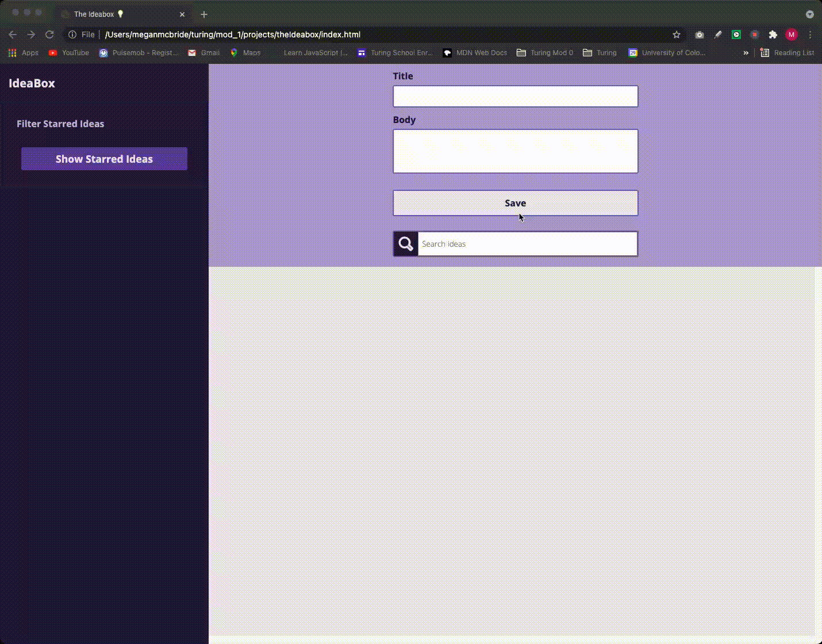Screen dimensions: 822x644
Task: Open the green clock extension icon
Action: click(736, 34)
